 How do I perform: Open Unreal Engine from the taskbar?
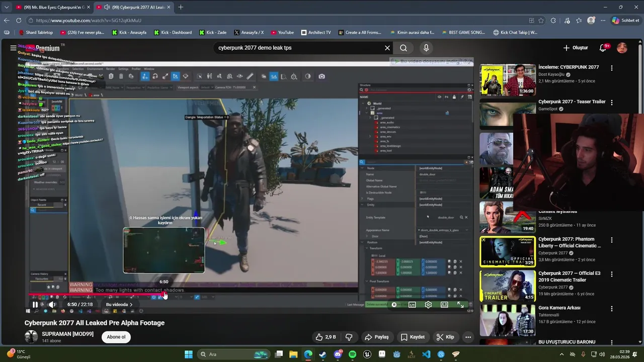click(367, 354)
